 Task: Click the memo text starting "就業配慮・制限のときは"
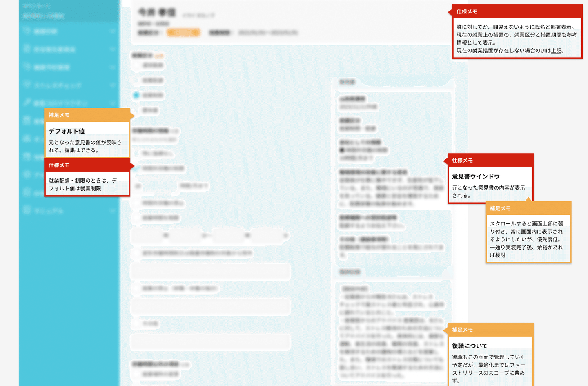[x=83, y=185]
